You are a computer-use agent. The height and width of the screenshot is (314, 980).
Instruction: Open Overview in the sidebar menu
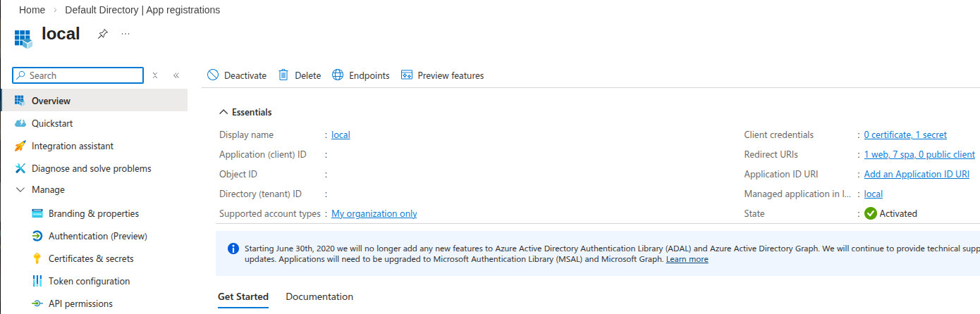(x=94, y=101)
